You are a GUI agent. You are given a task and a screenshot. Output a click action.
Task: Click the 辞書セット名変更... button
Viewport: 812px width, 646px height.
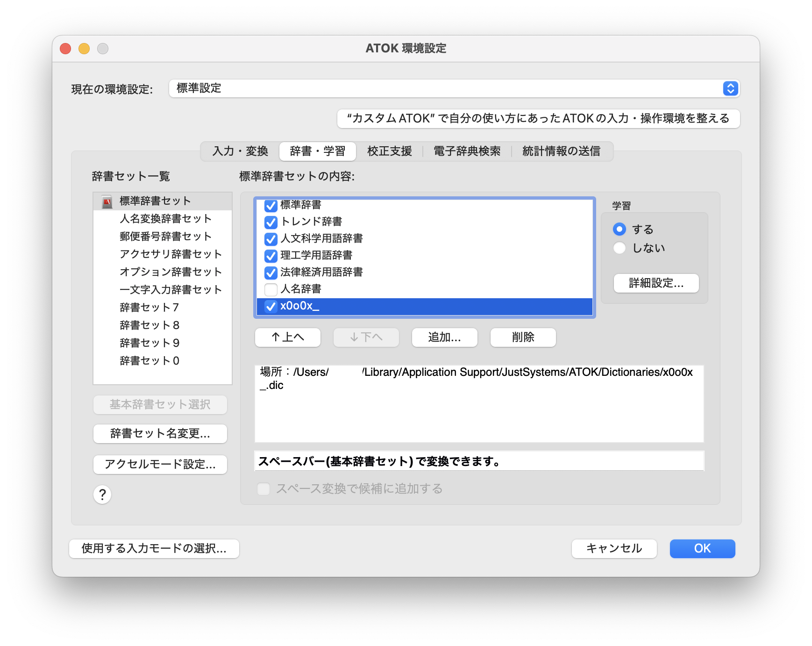(x=160, y=433)
